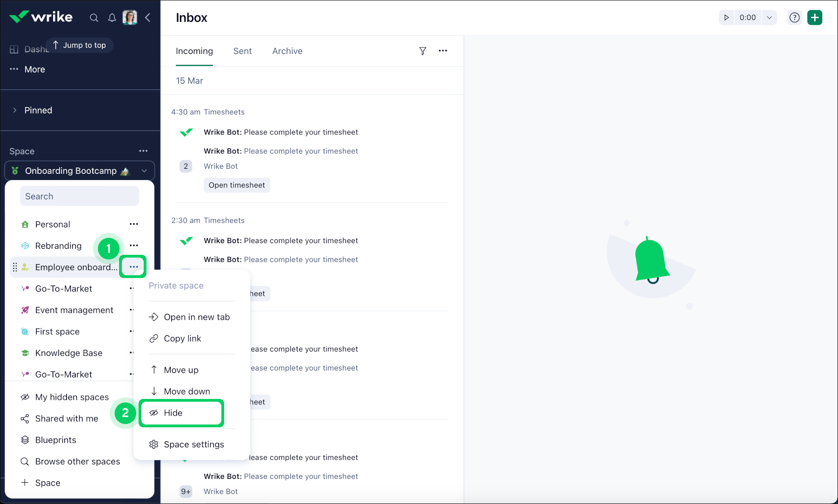Switch to the Sent tab

pyautogui.click(x=242, y=51)
